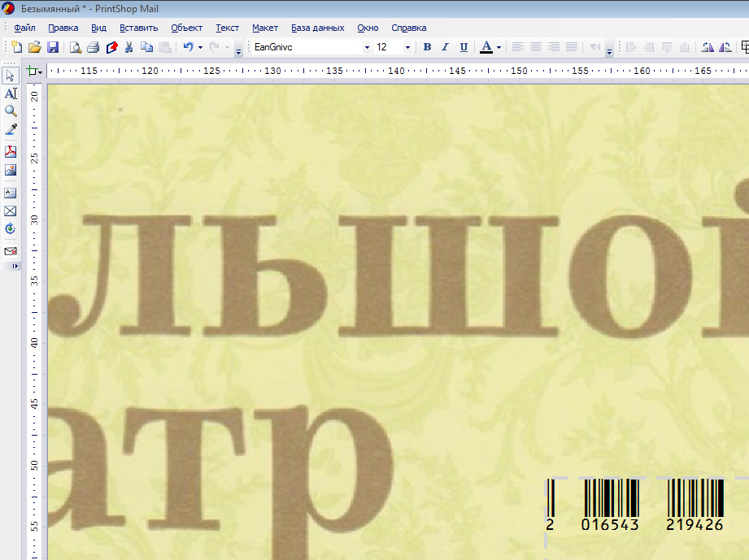Toggle underline formatting
Image resolution: width=749 pixels, height=560 pixels.
(x=464, y=47)
